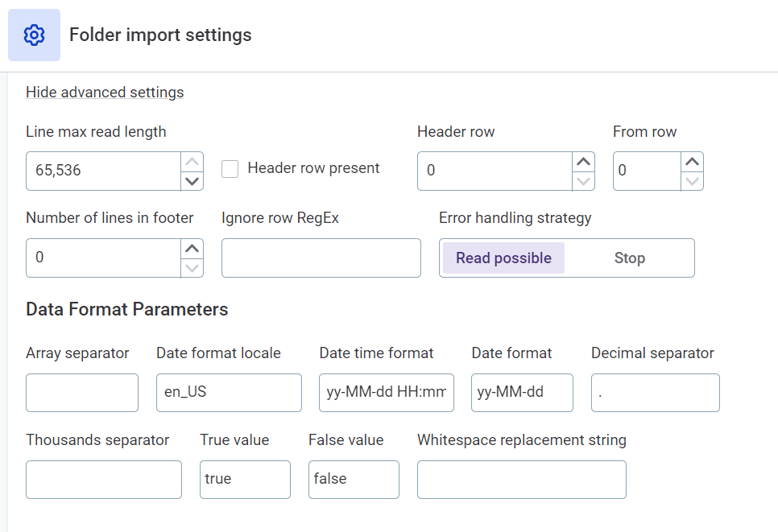Select Stop error handling strategy
Viewport: 778px width, 532px height.
tap(630, 258)
